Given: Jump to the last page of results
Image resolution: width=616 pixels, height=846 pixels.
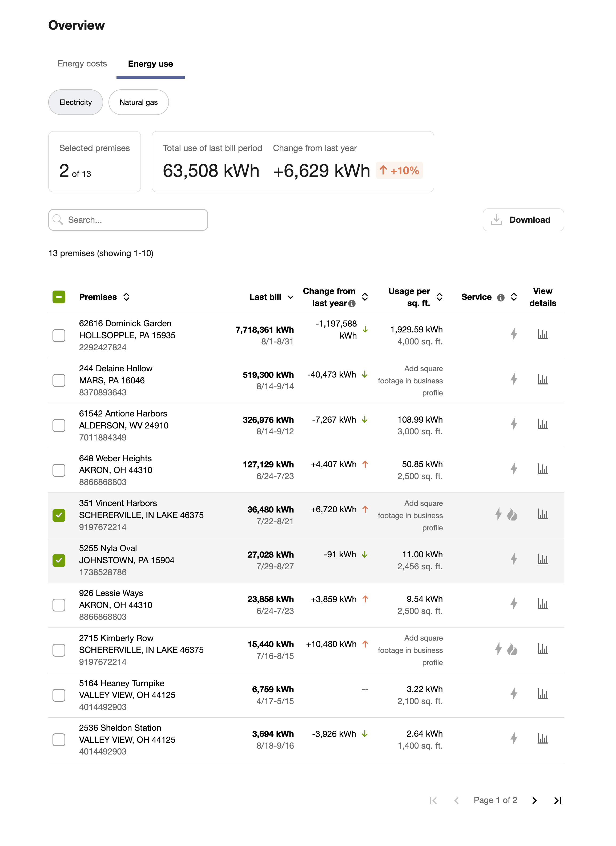Looking at the screenshot, I should [x=558, y=800].
